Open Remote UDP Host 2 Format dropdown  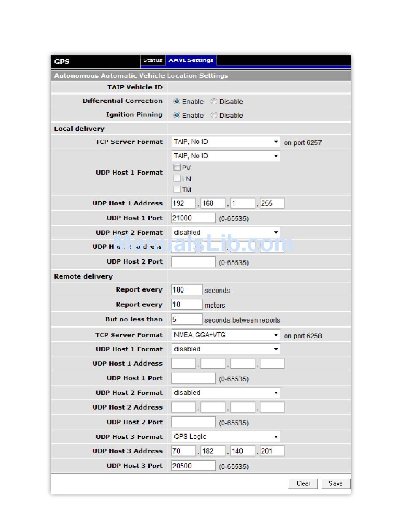[226, 393]
